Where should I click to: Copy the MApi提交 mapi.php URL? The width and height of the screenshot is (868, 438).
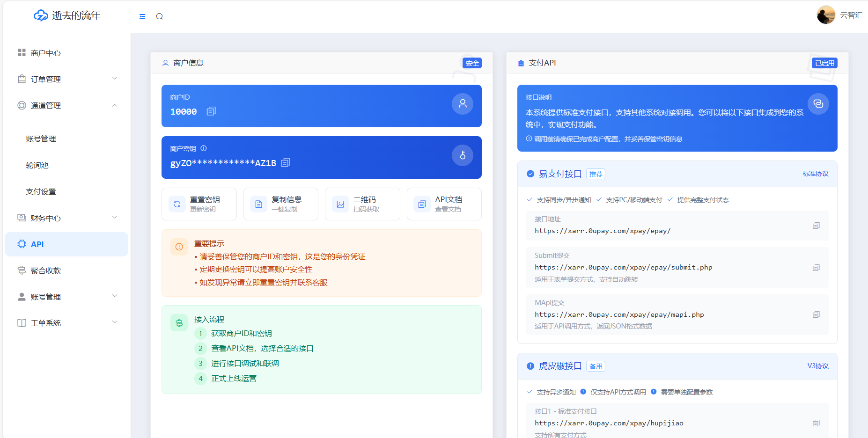tap(816, 314)
